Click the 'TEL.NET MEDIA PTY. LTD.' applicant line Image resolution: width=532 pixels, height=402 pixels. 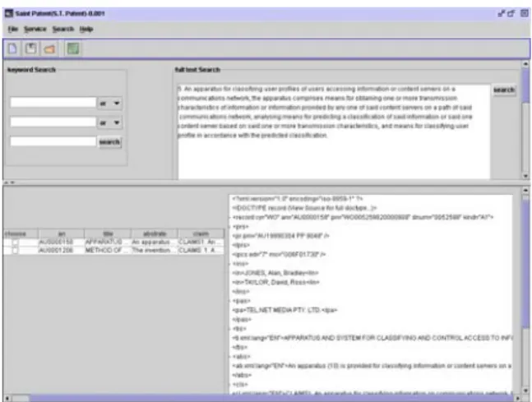click(285, 310)
